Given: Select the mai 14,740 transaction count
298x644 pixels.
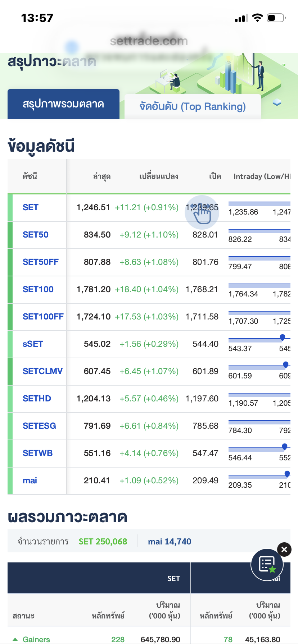Looking at the screenshot, I should 170,542.
